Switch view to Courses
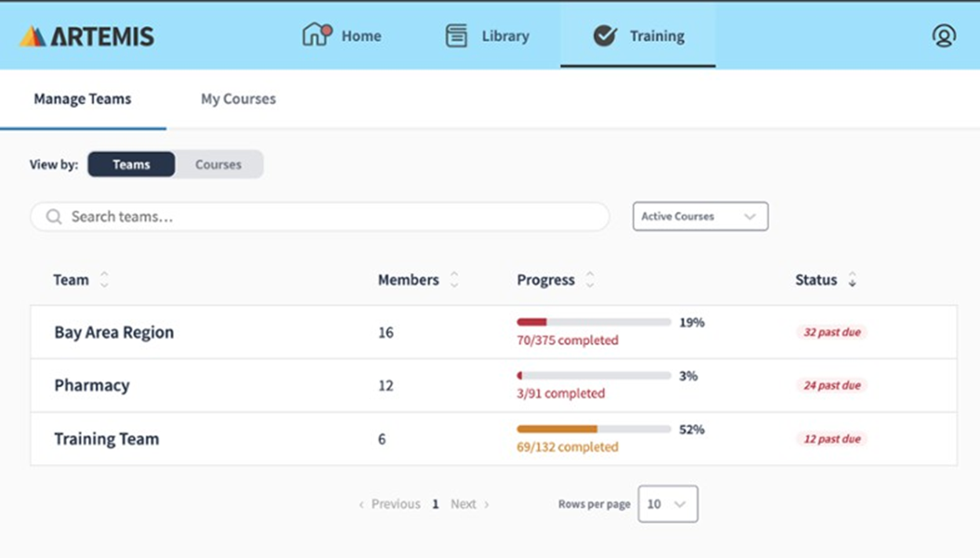 218,164
